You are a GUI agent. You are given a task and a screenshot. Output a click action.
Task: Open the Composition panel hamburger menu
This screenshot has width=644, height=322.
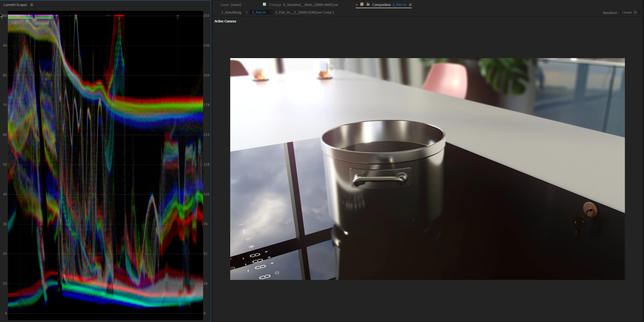pos(410,5)
